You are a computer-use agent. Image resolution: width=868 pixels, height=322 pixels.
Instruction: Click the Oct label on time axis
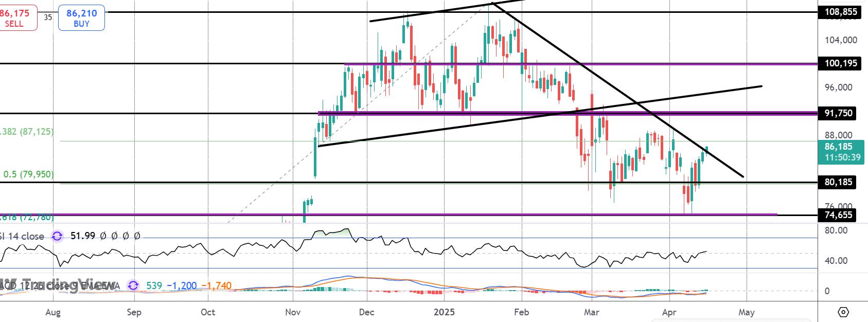tap(208, 312)
